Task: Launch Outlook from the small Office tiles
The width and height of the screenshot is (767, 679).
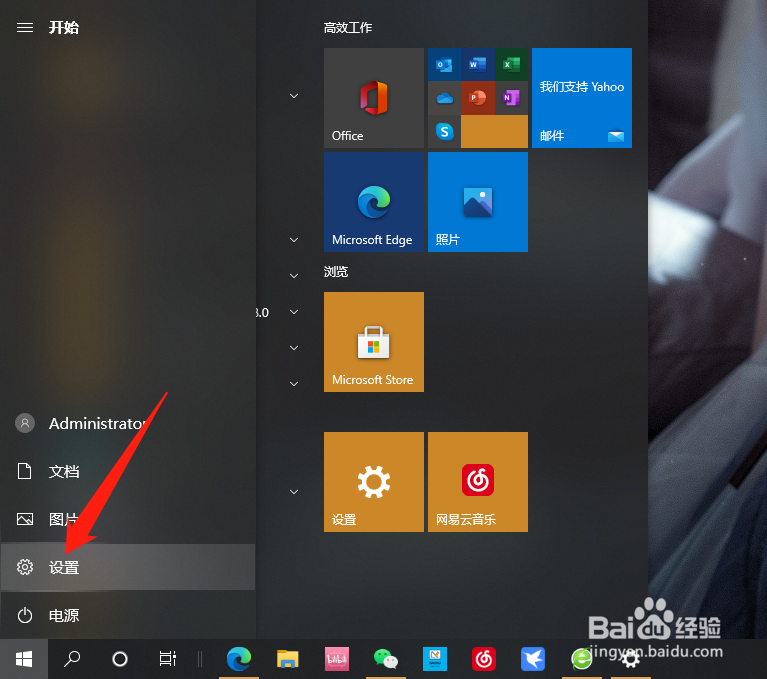Action: pos(444,64)
